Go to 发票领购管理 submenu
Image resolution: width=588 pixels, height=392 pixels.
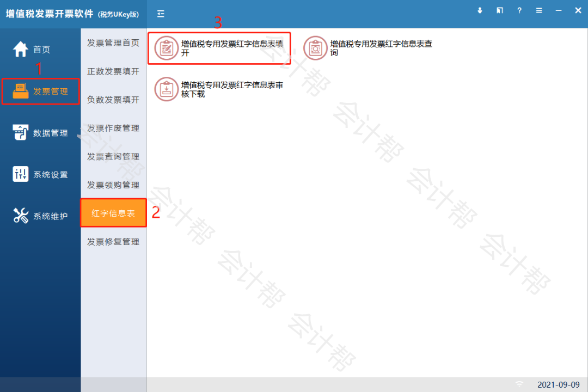(113, 185)
